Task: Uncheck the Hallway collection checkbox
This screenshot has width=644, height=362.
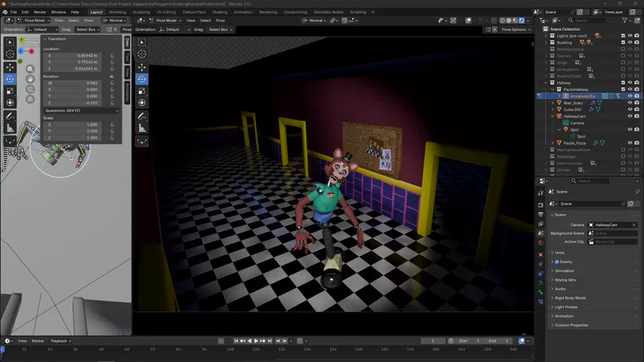Action: pos(623,82)
